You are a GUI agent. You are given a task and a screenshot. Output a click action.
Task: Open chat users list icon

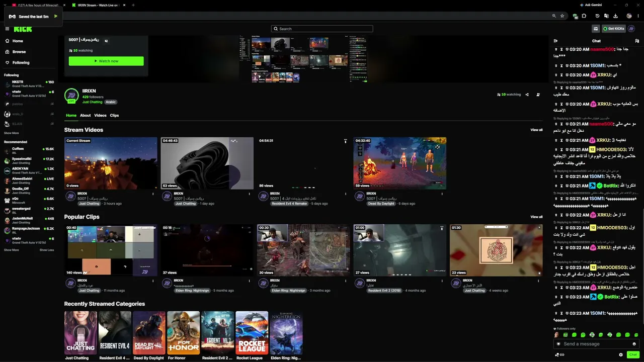[x=637, y=41]
